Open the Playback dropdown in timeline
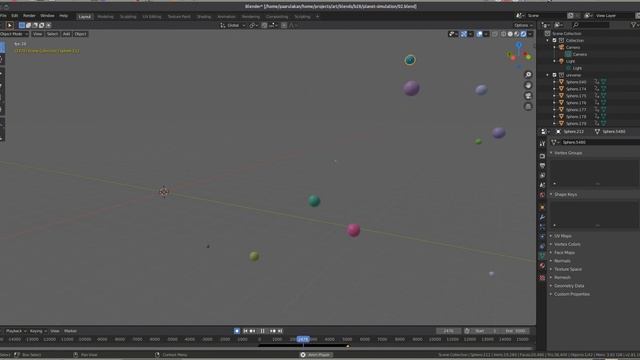 (x=16, y=331)
